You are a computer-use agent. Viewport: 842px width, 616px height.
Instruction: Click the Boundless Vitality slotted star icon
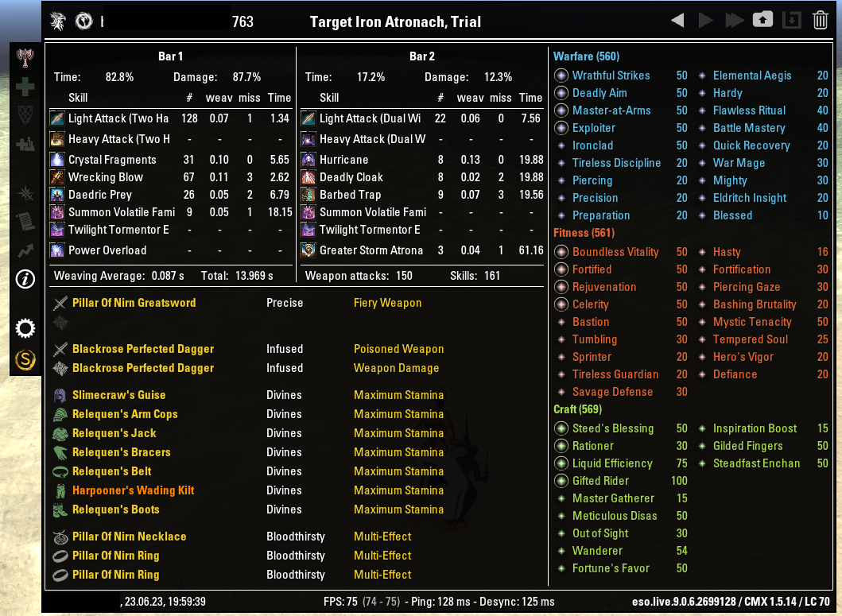[x=561, y=252]
